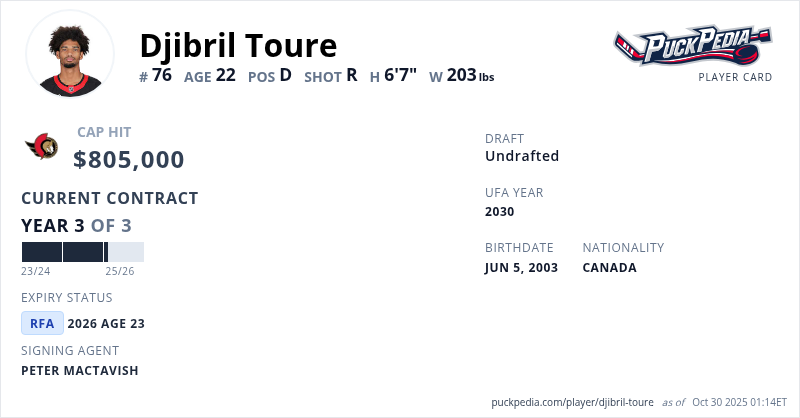Click the Undrafted draft status text
This screenshot has height=418, width=800.
(x=522, y=156)
